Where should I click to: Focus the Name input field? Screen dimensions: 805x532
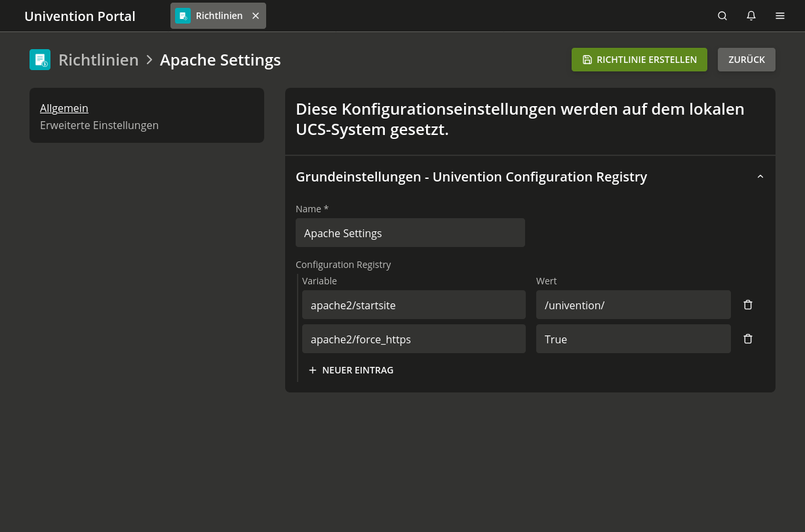click(410, 233)
